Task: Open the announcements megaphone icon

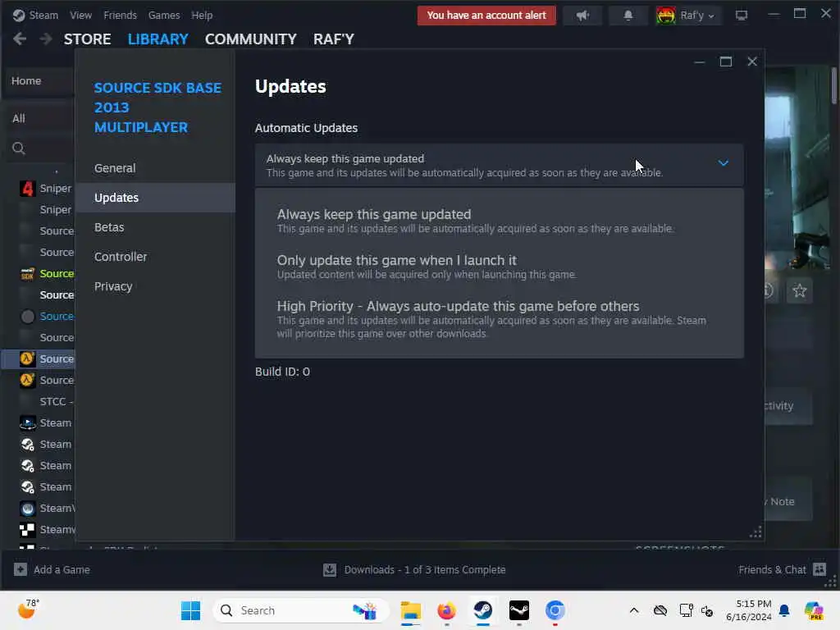Action: 583,16
